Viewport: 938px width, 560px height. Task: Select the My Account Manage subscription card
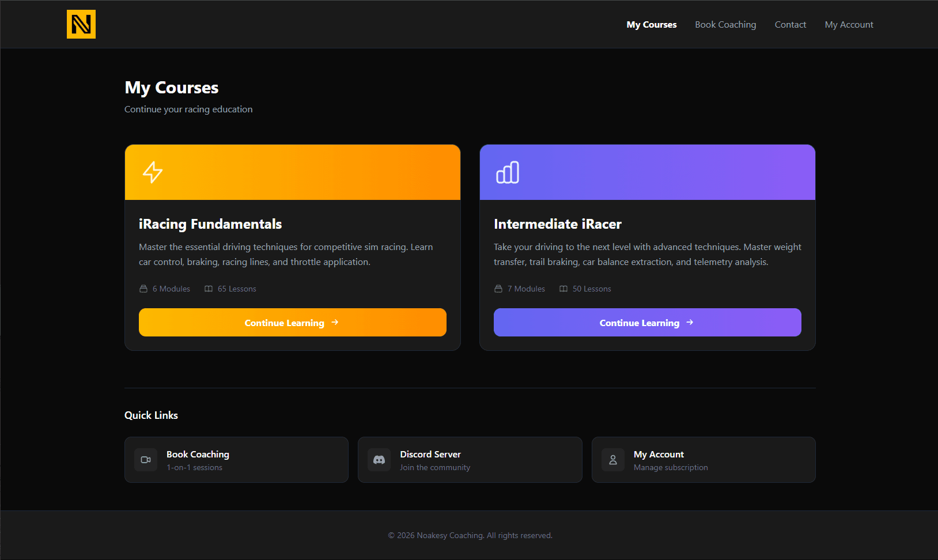[x=703, y=460]
